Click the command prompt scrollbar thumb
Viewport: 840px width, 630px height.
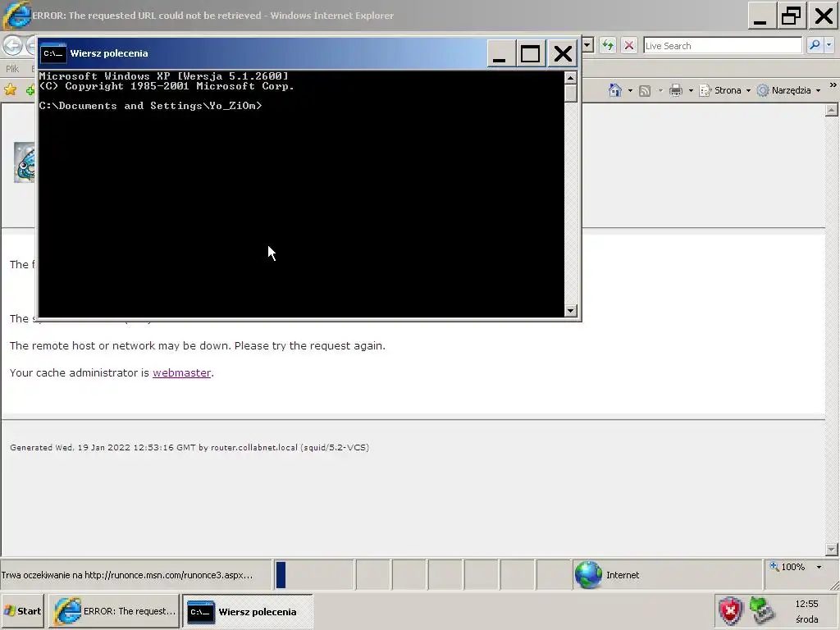click(571, 93)
